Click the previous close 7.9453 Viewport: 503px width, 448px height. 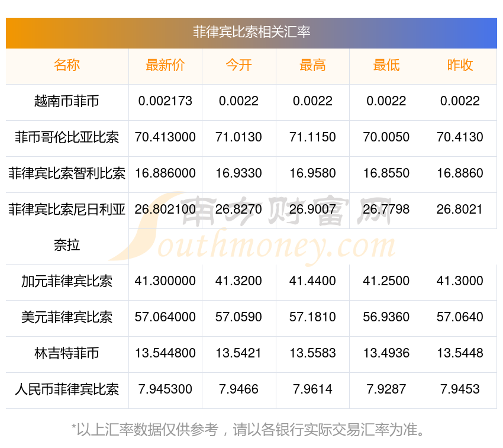pyautogui.click(x=460, y=389)
